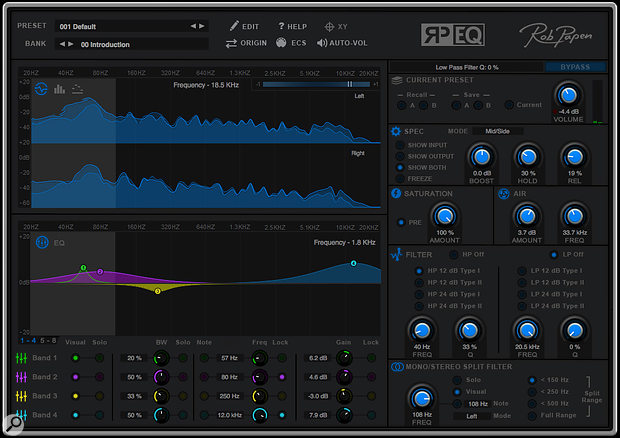Image resolution: width=620 pixels, height=438 pixels.
Task: Switch to bands 1-4 tab
Action: pos(28,341)
